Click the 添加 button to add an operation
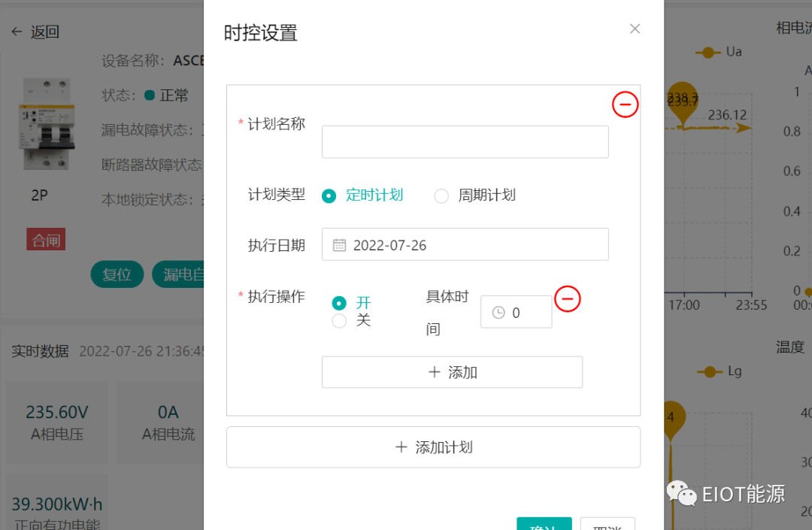The image size is (812, 530). 452,372
